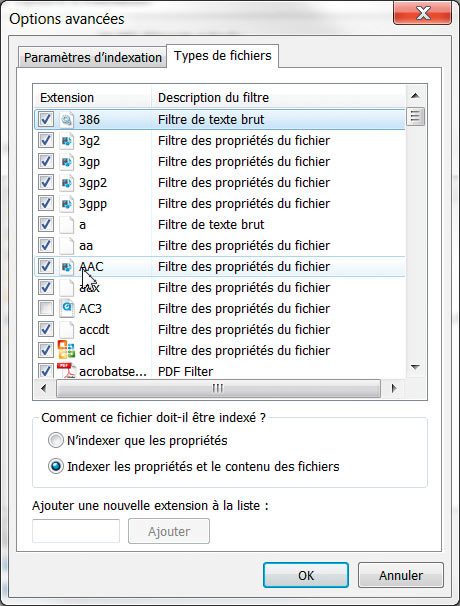Select the AC3 file type icon

pyautogui.click(x=66, y=308)
